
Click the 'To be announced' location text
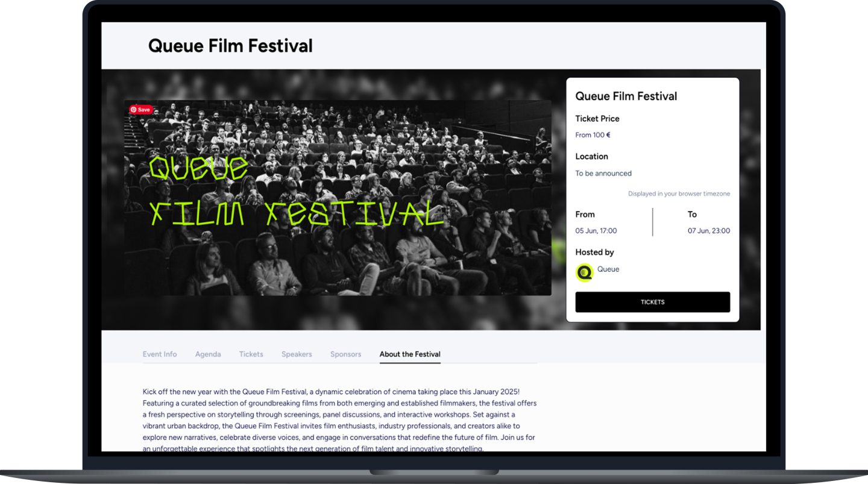(603, 174)
